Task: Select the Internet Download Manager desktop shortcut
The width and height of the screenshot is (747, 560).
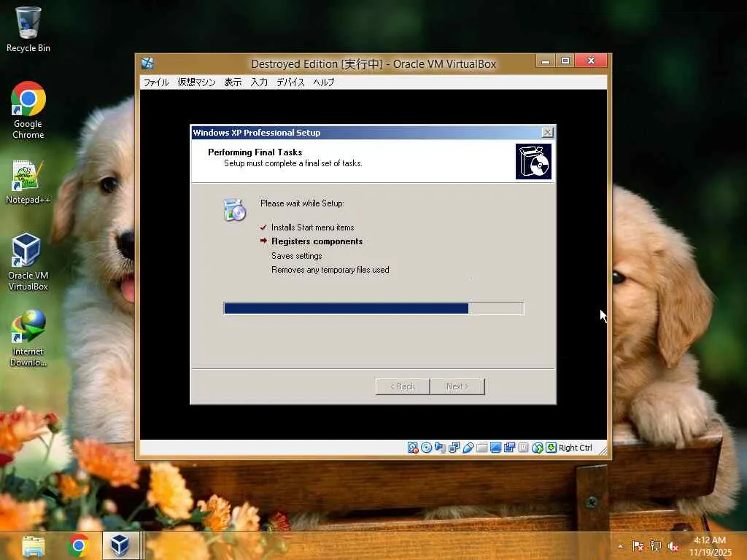Action: point(28,338)
